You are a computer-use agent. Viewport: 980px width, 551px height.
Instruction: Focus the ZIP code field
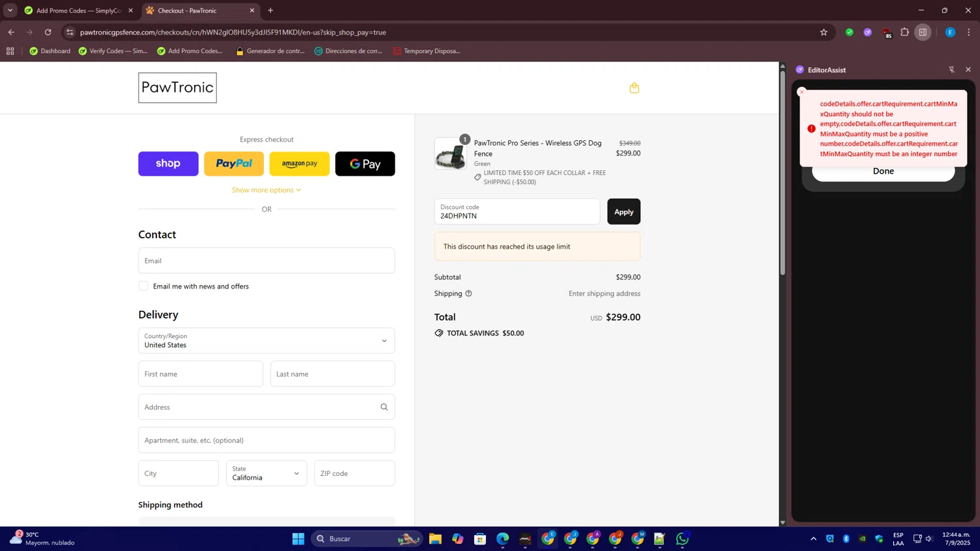pyautogui.click(x=355, y=473)
